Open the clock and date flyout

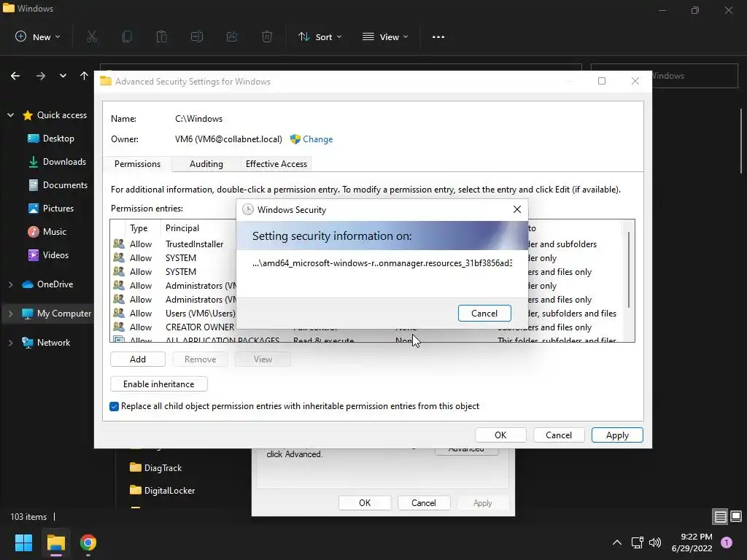(x=692, y=542)
